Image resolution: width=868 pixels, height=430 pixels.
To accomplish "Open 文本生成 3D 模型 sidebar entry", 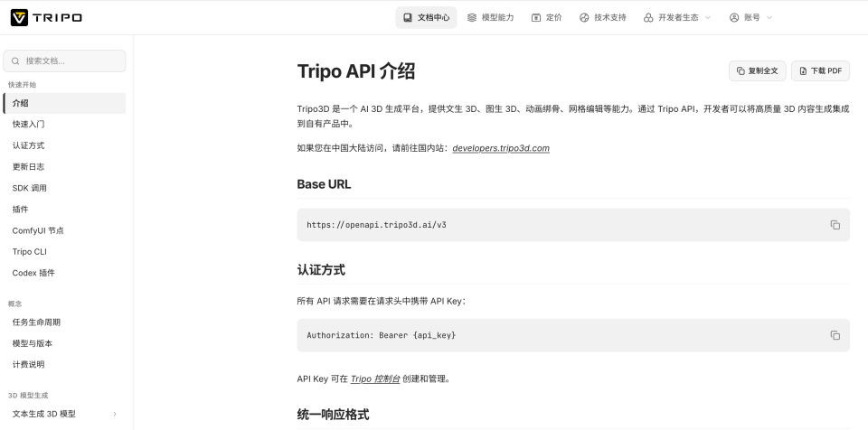I will 65,414.
